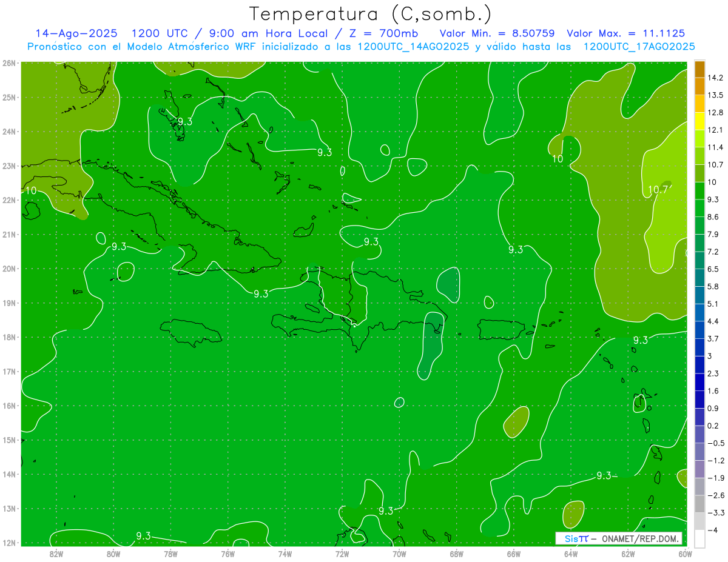Click the '0.9' legend value label
The width and height of the screenshot is (728, 562).
pos(713,408)
